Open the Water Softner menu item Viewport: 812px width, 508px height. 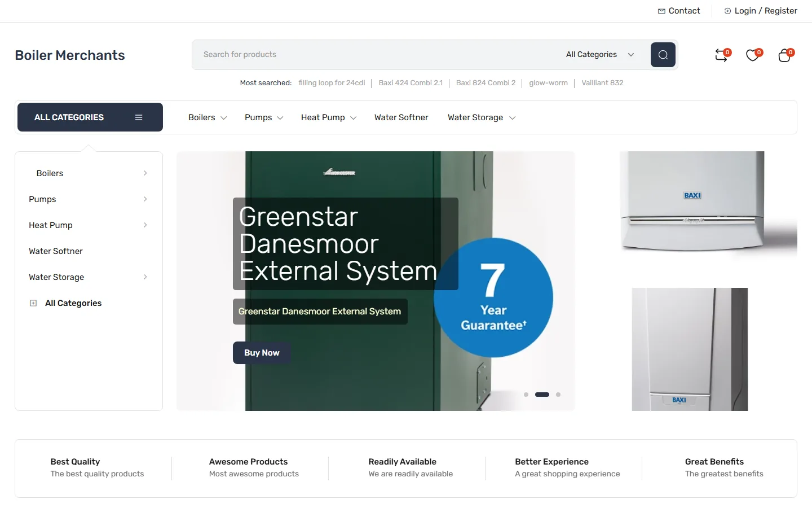click(401, 117)
